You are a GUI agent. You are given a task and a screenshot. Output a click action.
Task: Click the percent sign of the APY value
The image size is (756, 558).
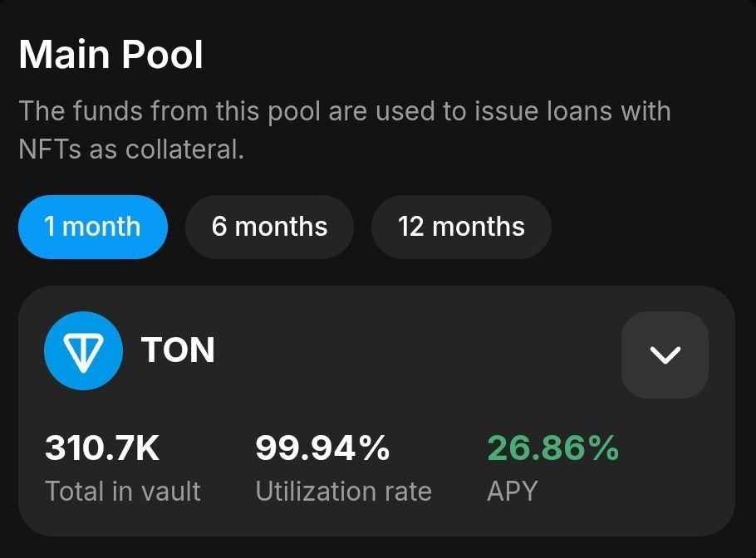602,448
